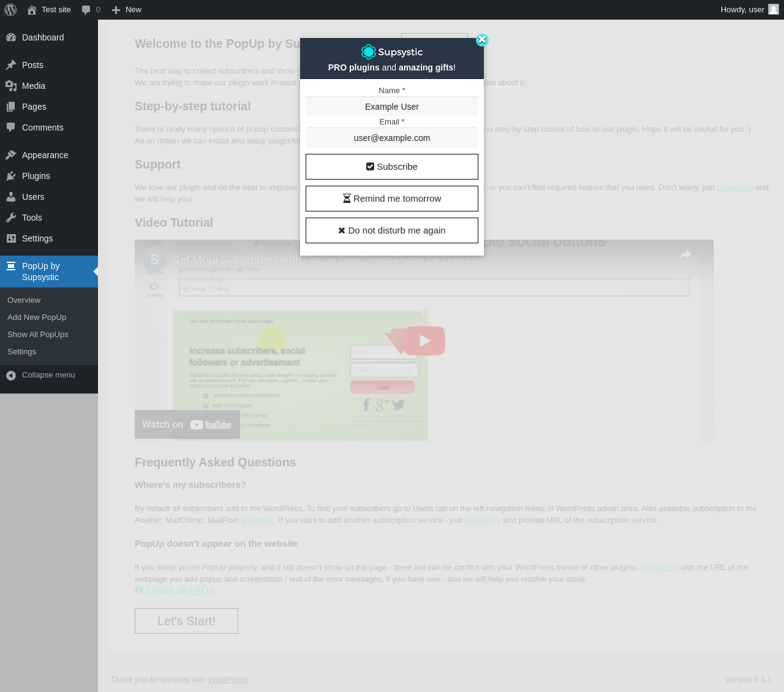Click contact us link in Support section
784x692 pixels.
click(735, 188)
